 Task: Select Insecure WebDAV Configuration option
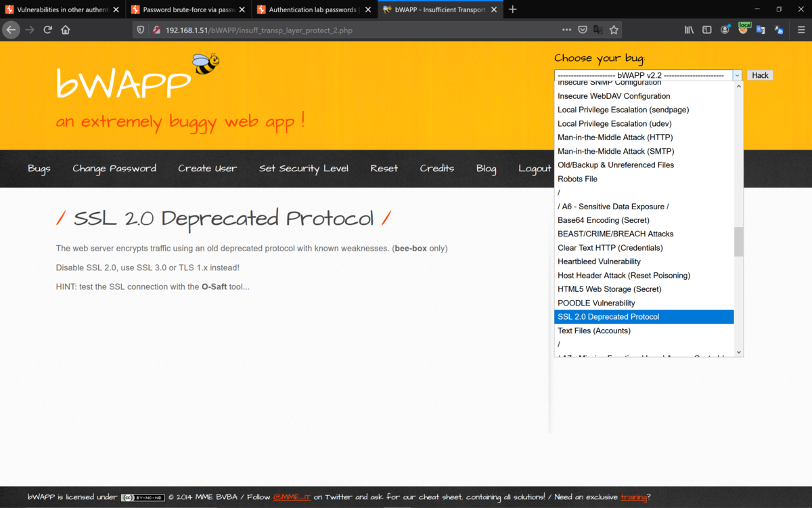pyautogui.click(x=644, y=96)
